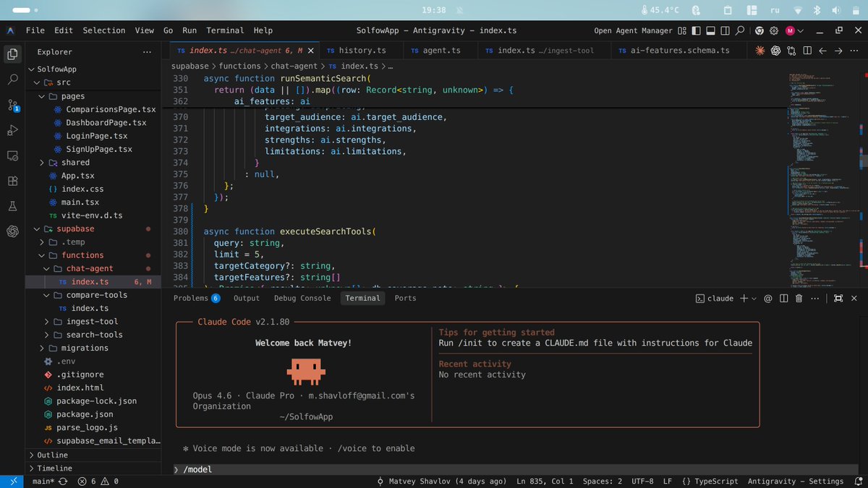Switch to the ai-features.schema.ts tab

click(680, 51)
